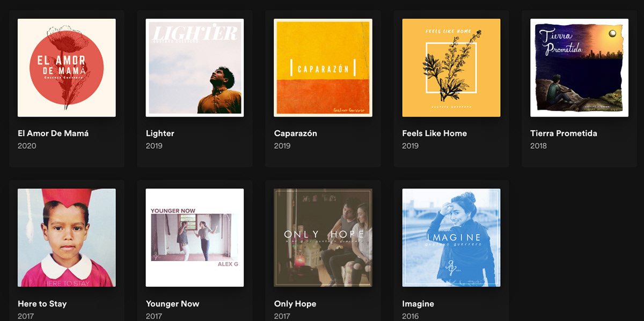644x321 pixels.
Task: Click the El Amor De Mamá title
Action: click(53, 133)
